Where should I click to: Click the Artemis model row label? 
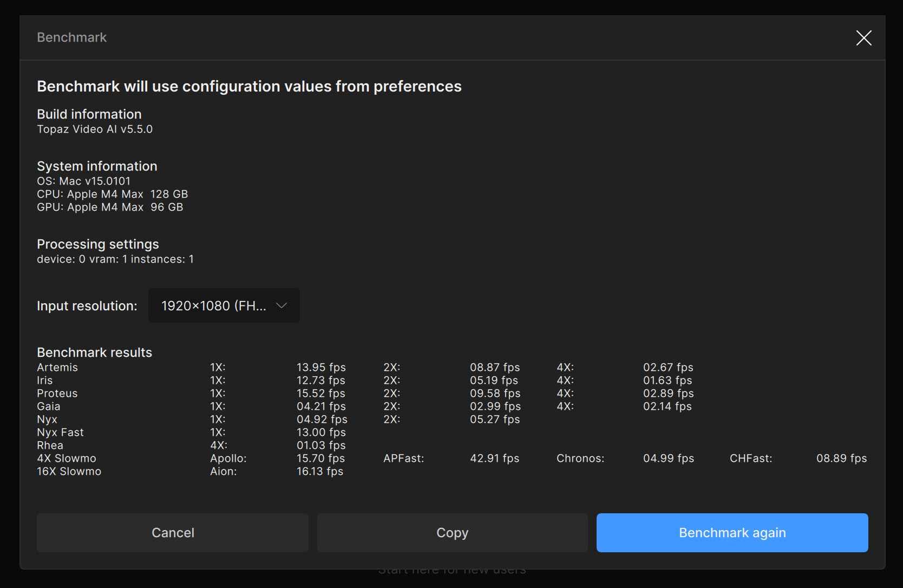(57, 368)
